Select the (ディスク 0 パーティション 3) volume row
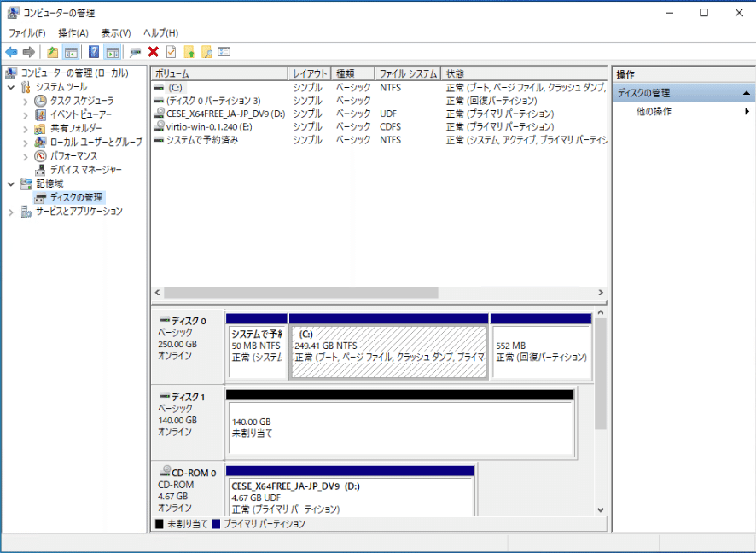The width and height of the screenshot is (756, 553). click(x=379, y=101)
